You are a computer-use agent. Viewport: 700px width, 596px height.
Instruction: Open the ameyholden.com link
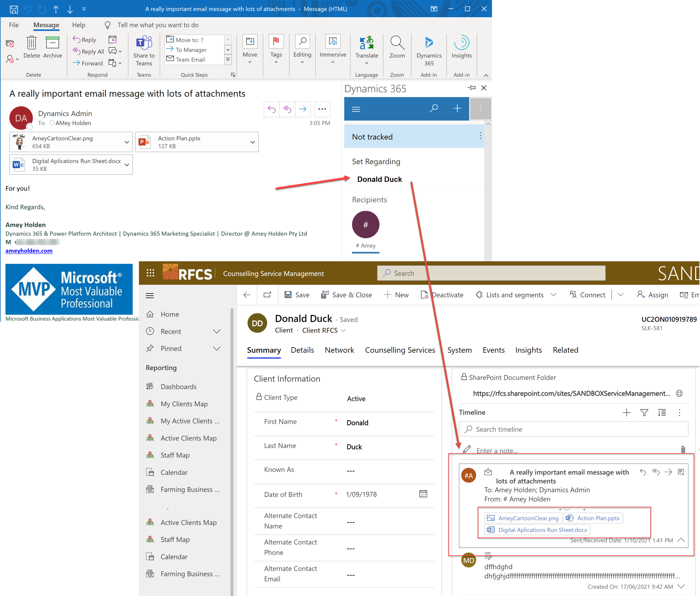coord(29,250)
